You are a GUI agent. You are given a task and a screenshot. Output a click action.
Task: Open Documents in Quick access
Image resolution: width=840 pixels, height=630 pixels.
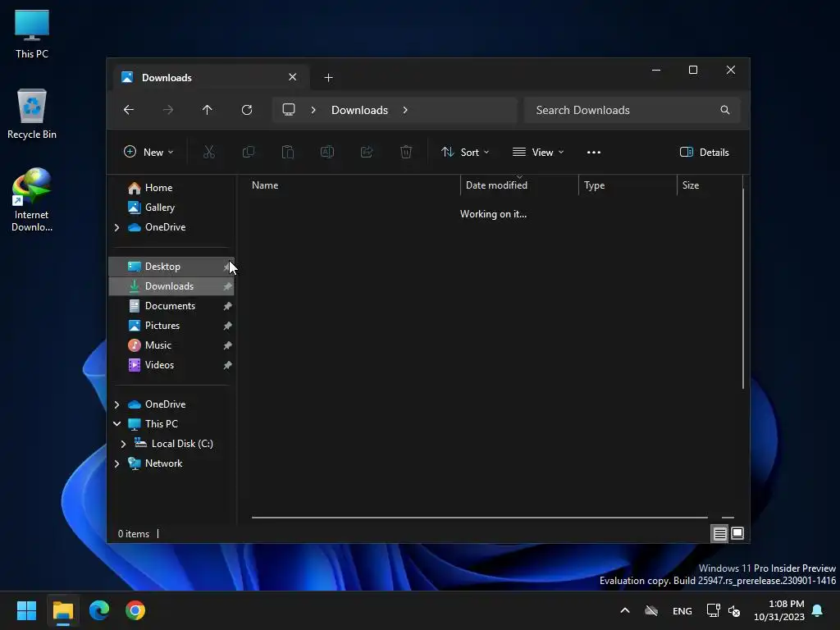tap(170, 306)
